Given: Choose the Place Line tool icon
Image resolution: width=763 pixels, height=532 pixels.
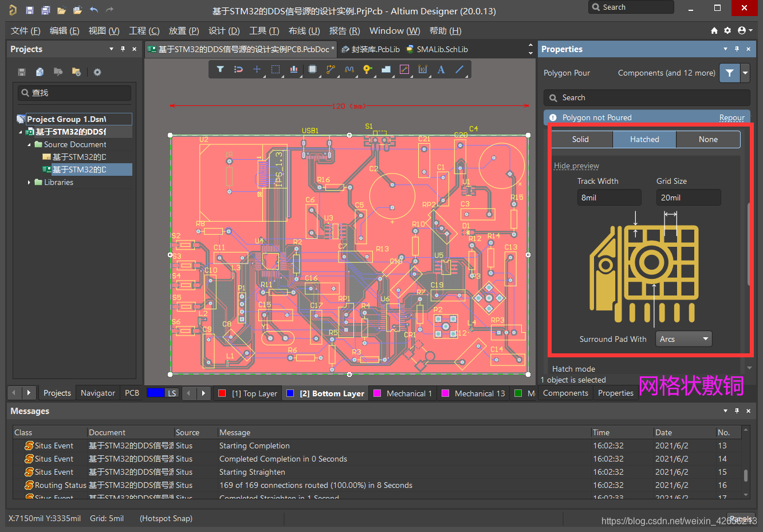Looking at the screenshot, I should coord(459,69).
